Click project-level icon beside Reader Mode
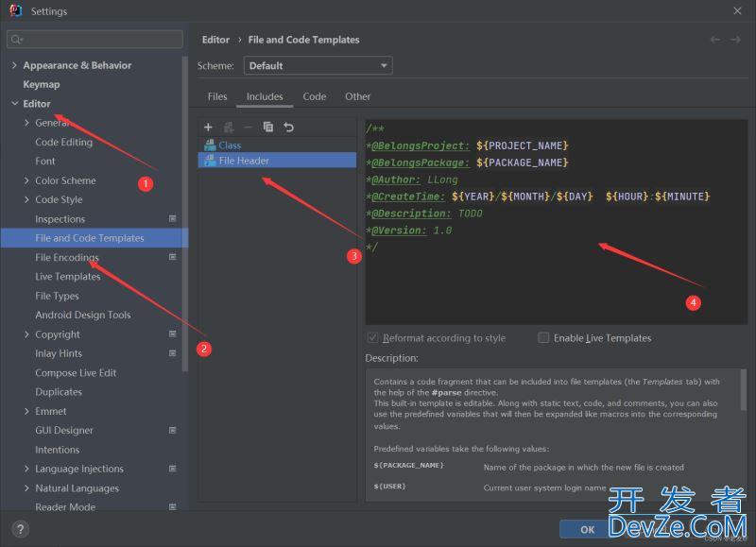This screenshot has height=547, width=756. pos(173,507)
